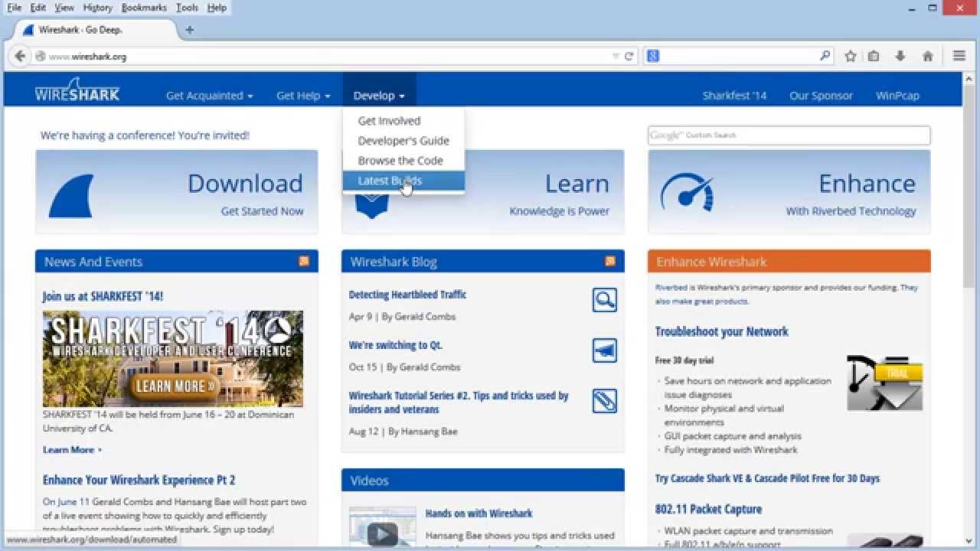
Task: Open the Firefox hamburger menu
Action: 959,56
